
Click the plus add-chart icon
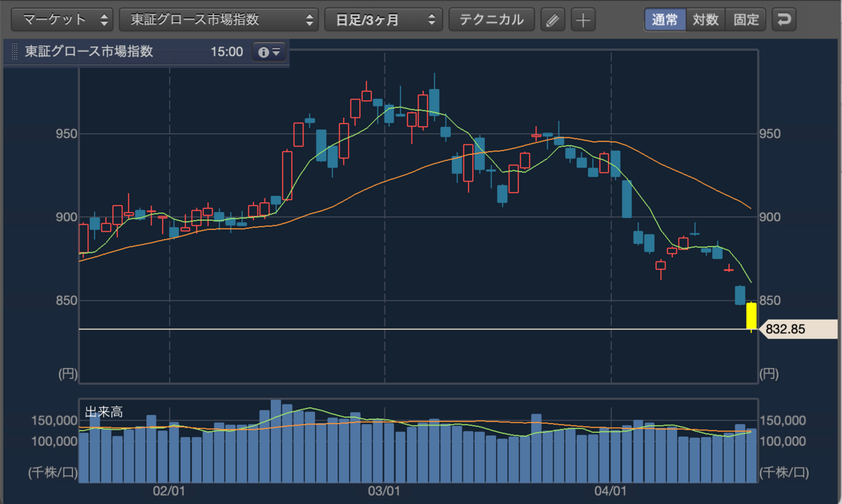point(582,20)
